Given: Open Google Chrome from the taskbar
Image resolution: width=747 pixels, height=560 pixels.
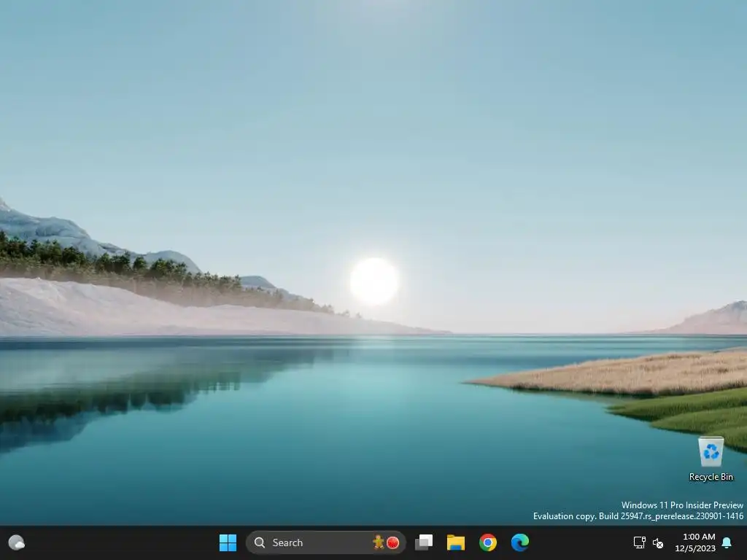Looking at the screenshot, I should click(x=488, y=542).
